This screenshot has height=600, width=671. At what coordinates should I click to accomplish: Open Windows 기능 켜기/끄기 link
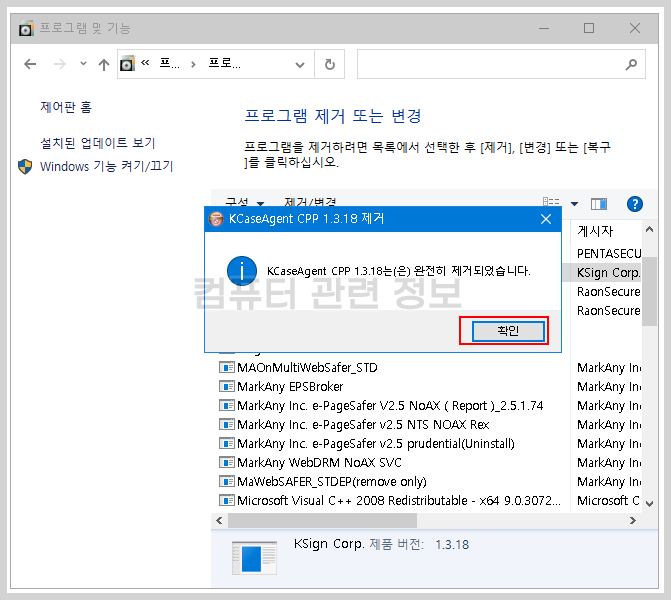(107, 166)
